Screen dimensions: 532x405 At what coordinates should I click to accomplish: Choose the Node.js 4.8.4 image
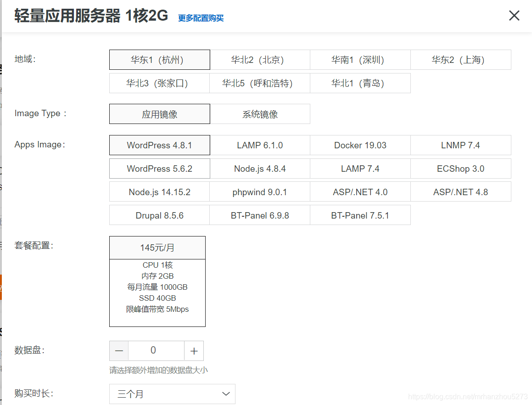[x=260, y=169]
